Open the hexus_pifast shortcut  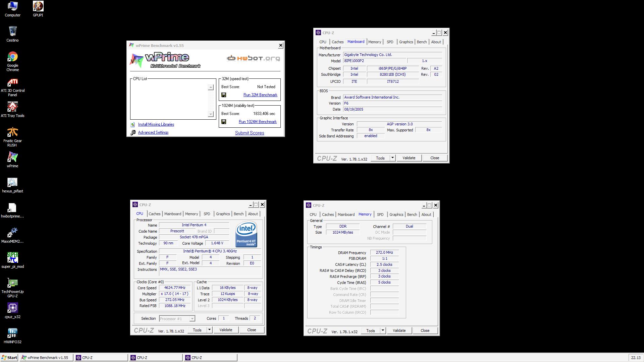(12, 185)
